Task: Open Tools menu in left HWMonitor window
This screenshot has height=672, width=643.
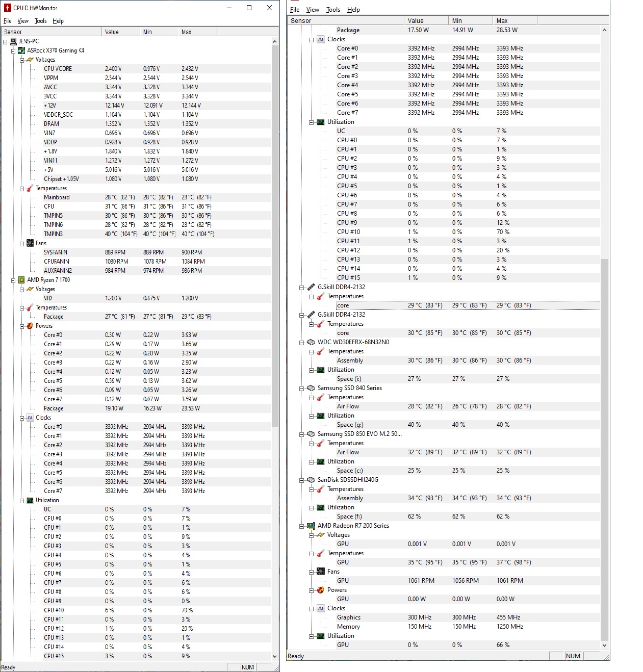Action: tap(41, 21)
